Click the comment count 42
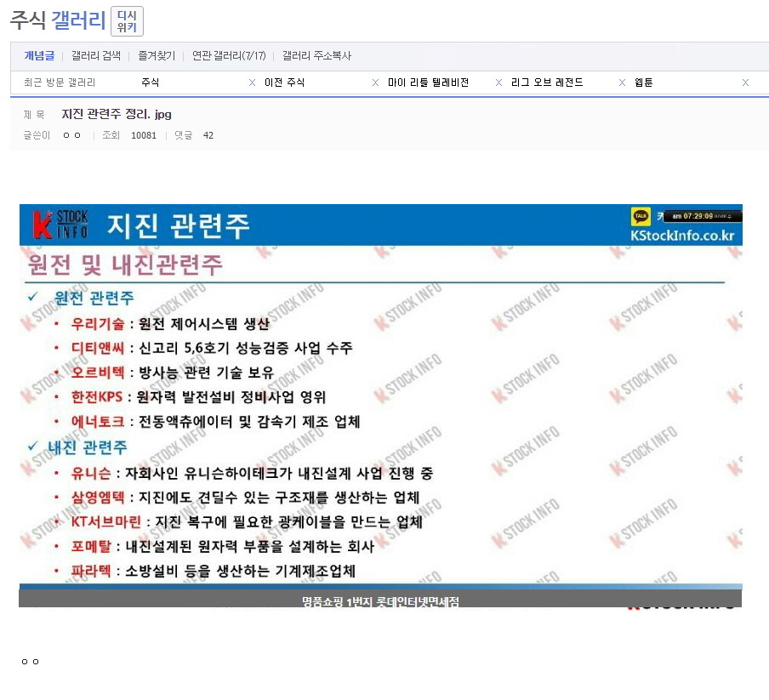 click(208, 135)
